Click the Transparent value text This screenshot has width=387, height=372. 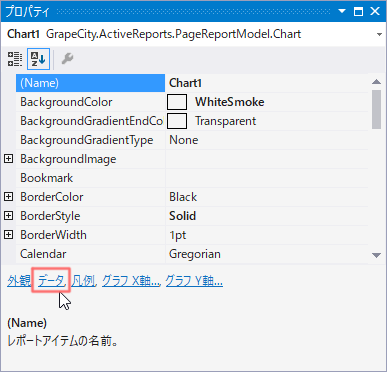226,121
